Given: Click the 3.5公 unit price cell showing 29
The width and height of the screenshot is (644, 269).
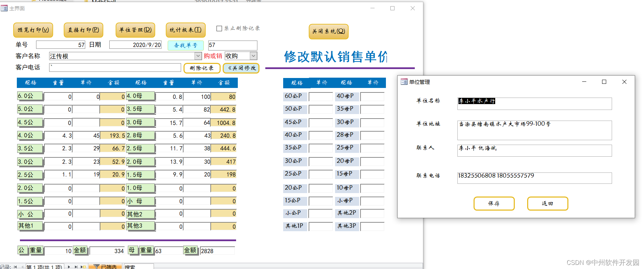Looking at the screenshot, I should pos(86,148).
